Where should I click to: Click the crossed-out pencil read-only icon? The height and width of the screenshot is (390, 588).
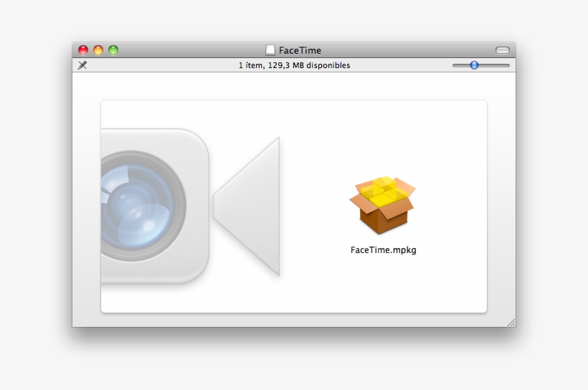[82, 65]
